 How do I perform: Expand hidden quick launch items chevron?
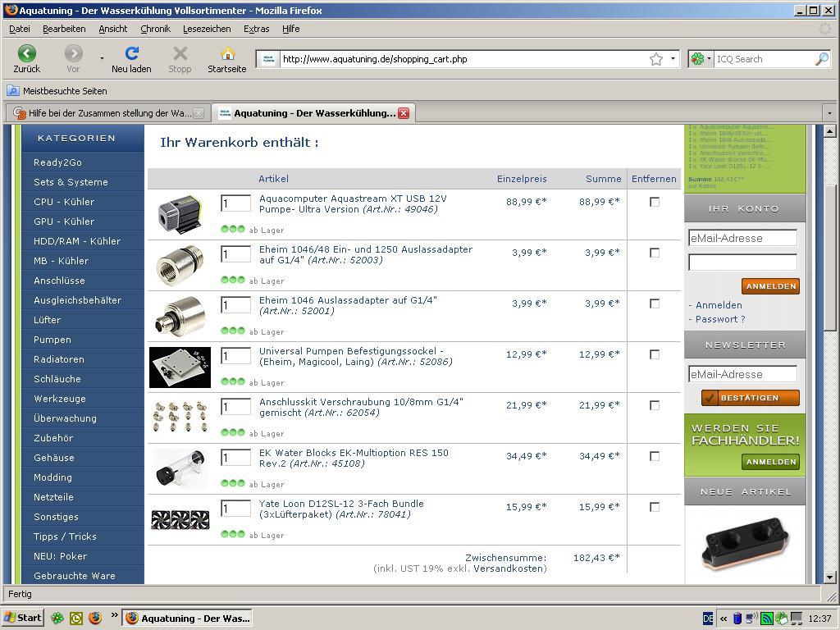(114, 615)
